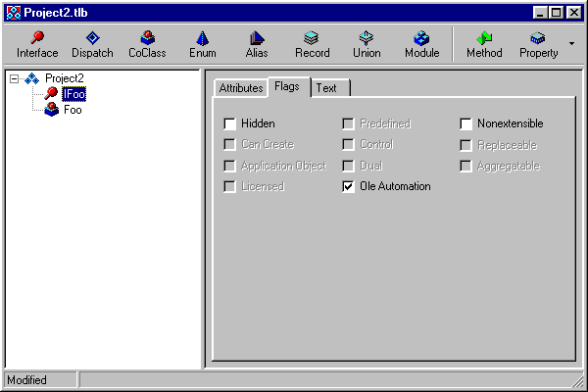The width and height of the screenshot is (588, 392).
Task: Toggle the Nonextensible checkbox
Action: pyautogui.click(x=466, y=124)
